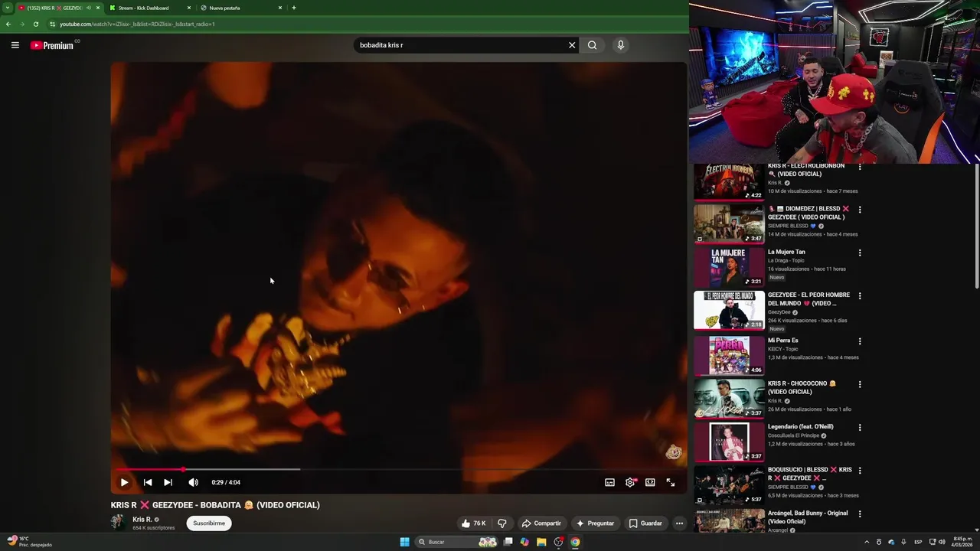
Task: Open options for La Mujere Tan
Action: [x=860, y=253]
